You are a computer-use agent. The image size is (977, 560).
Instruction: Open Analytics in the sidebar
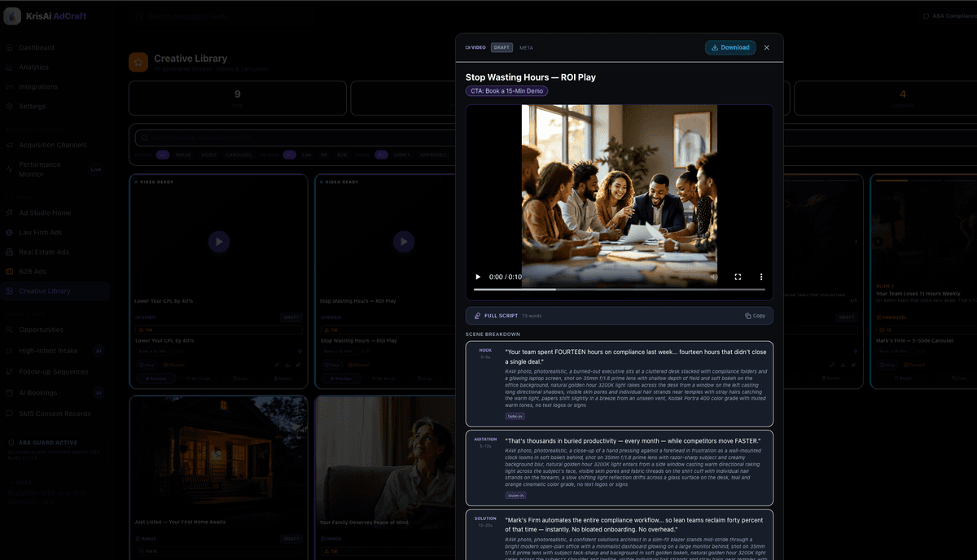(x=34, y=68)
